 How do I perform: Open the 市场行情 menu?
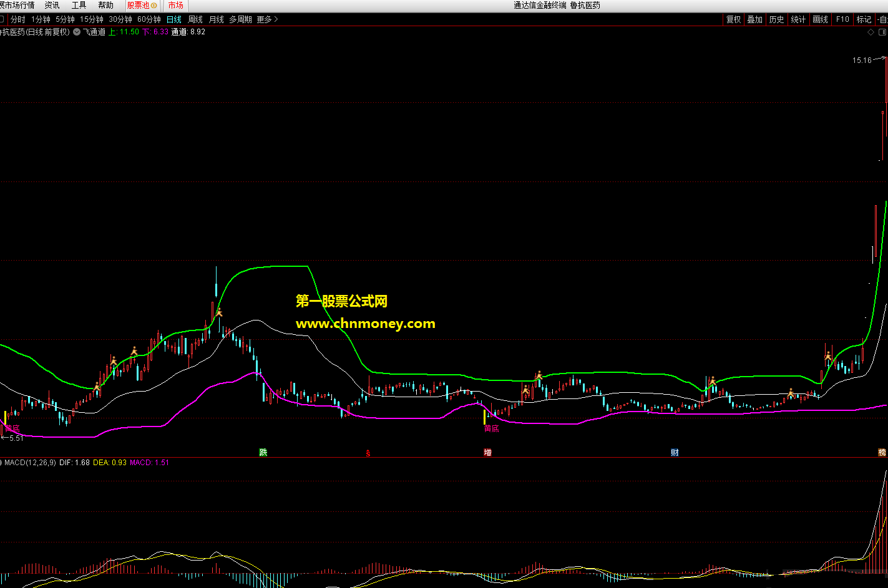click(x=17, y=5)
